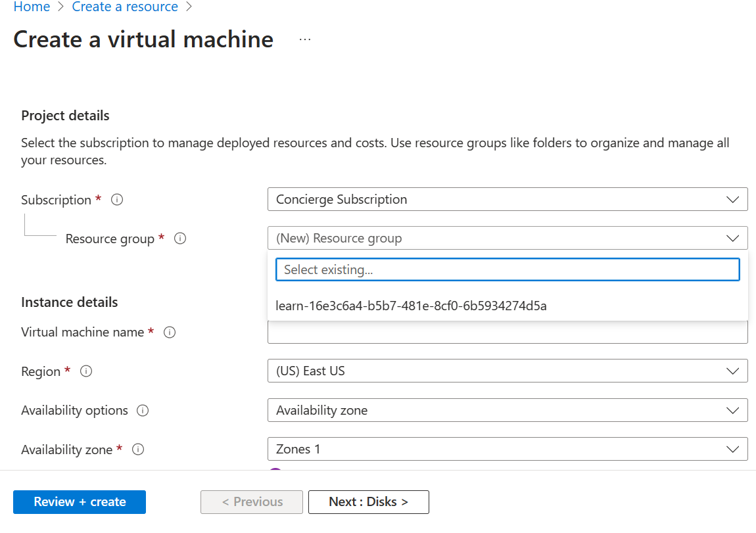The image size is (756, 533).
Task: Collapse the Resource group dropdown
Action: 508,238
